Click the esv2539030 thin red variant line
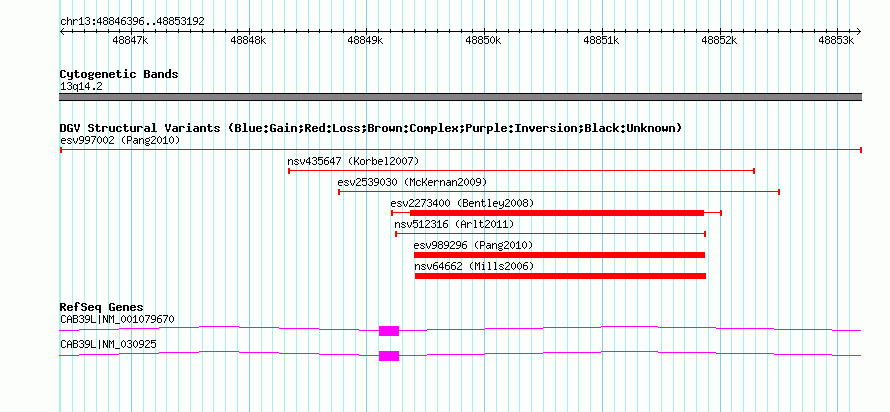The height and width of the screenshot is (412, 890). click(559, 192)
